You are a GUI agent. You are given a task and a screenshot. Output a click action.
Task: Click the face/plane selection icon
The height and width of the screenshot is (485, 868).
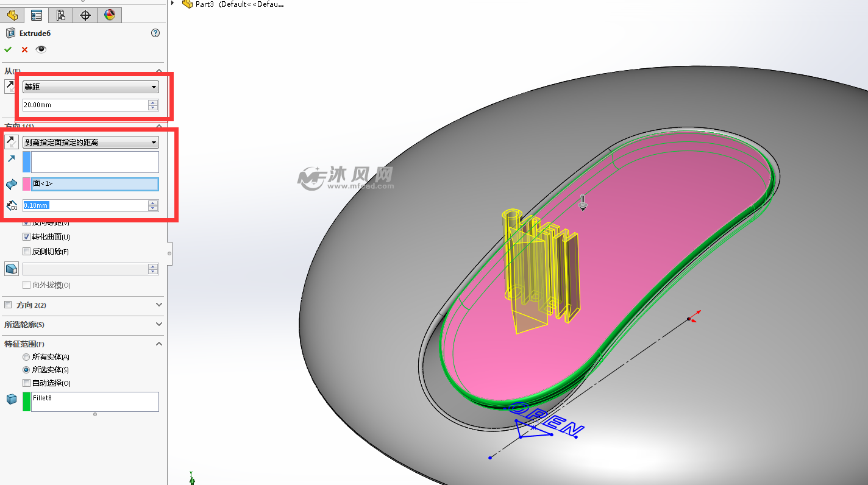coord(11,184)
